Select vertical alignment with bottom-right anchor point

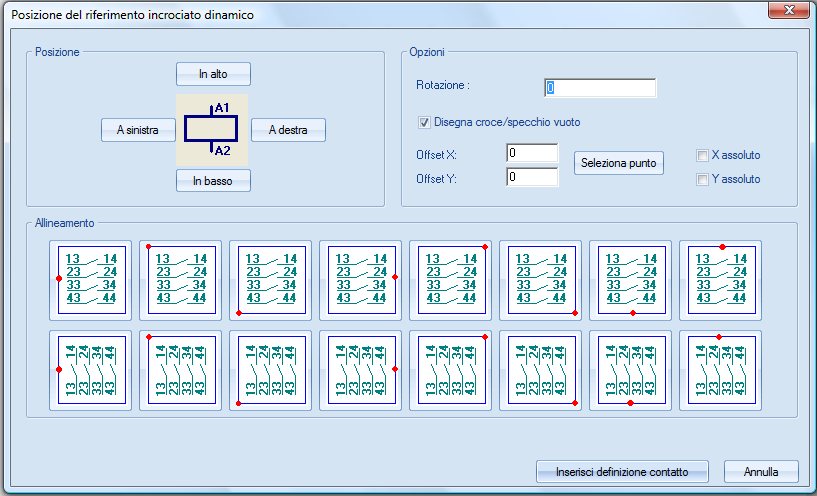(x=541, y=370)
